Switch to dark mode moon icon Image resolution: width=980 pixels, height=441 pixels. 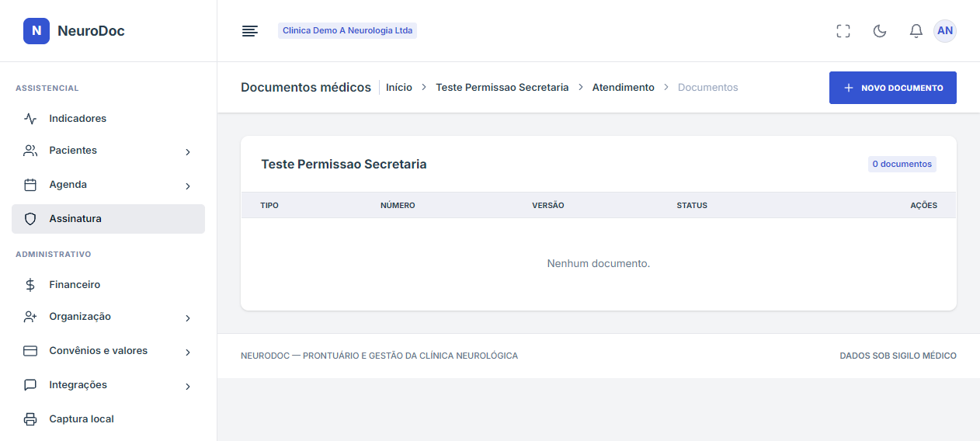pyautogui.click(x=880, y=31)
